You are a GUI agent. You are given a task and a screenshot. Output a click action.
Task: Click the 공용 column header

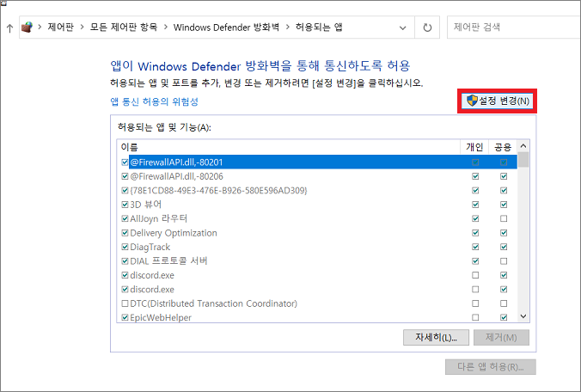pos(503,147)
